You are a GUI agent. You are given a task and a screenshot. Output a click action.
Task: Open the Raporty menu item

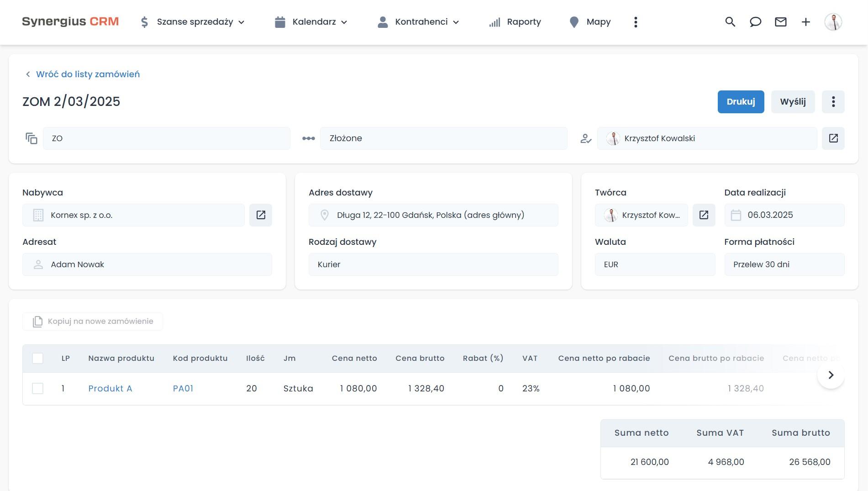point(515,22)
